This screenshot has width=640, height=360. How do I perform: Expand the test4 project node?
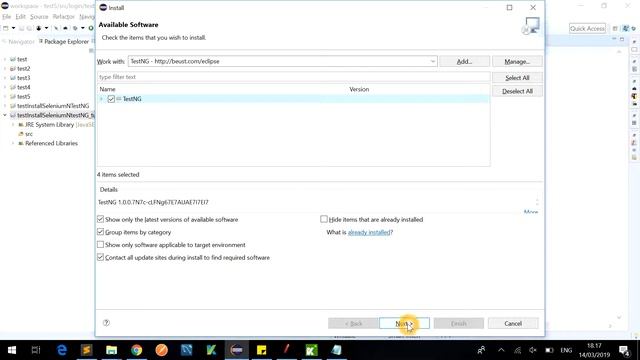(x=5, y=87)
